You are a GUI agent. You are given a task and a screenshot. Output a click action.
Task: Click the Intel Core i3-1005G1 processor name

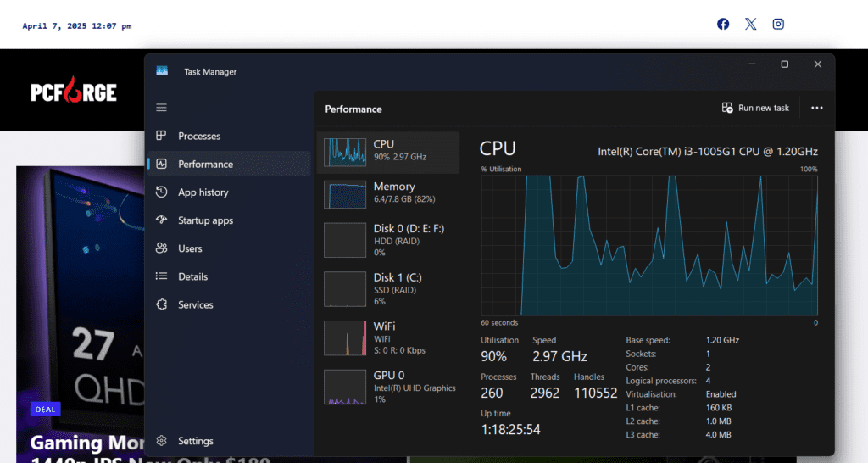pyautogui.click(x=708, y=151)
